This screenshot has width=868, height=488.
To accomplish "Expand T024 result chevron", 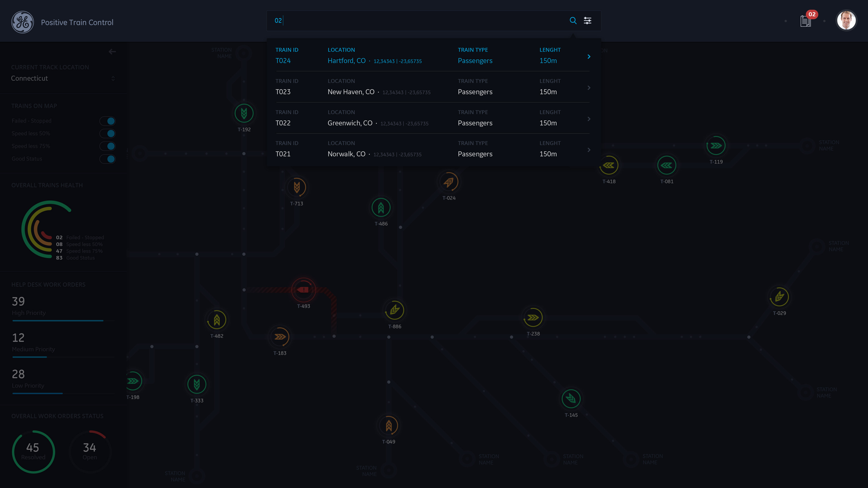I will pyautogui.click(x=589, y=56).
